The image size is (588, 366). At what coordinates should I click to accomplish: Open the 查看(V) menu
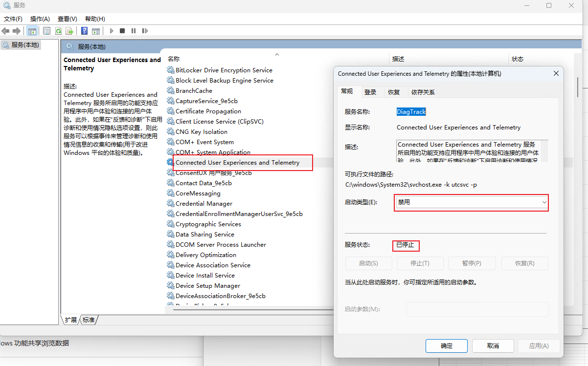pyautogui.click(x=67, y=19)
